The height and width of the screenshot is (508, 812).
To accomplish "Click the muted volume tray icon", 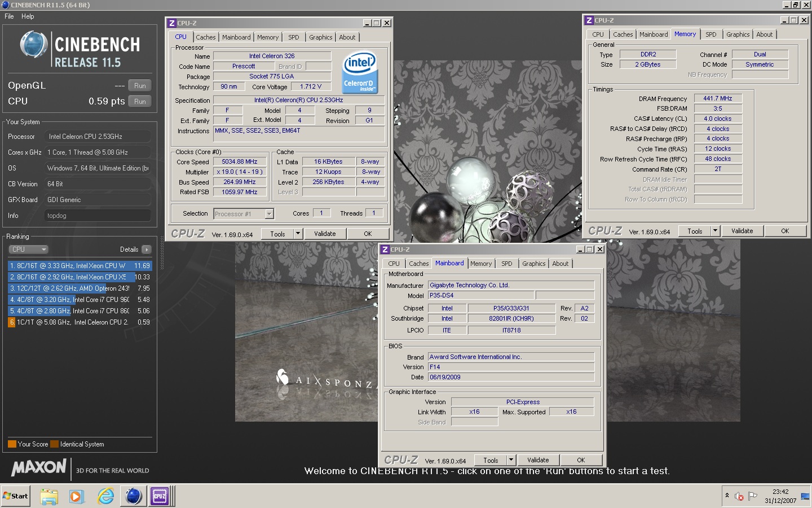I will pos(739,496).
